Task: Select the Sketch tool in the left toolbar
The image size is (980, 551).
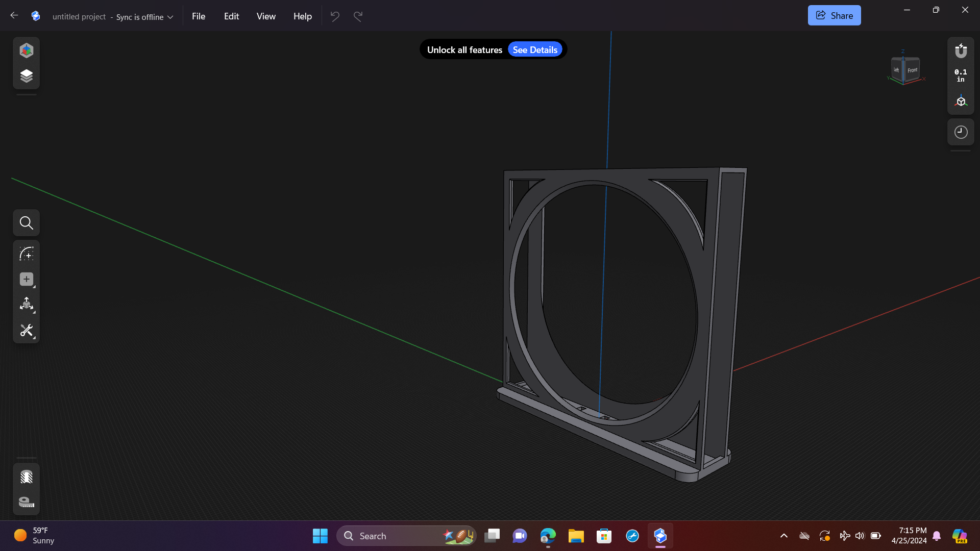Action: (x=26, y=254)
